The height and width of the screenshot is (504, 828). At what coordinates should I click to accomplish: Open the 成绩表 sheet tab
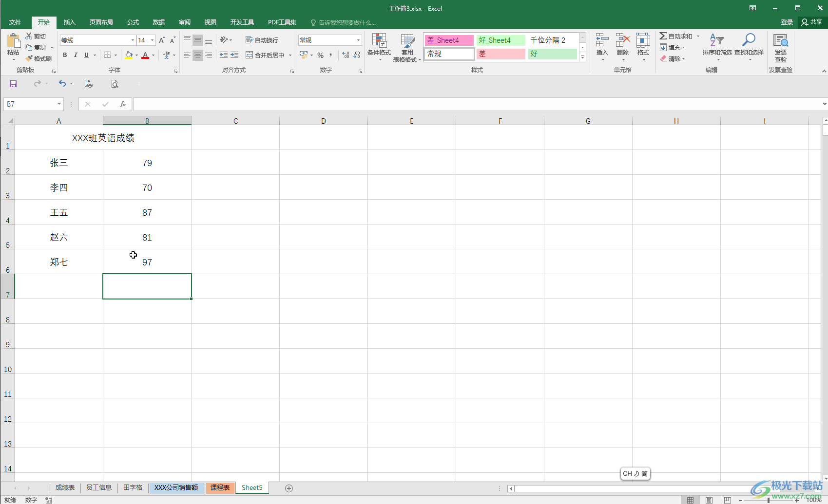point(65,487)
